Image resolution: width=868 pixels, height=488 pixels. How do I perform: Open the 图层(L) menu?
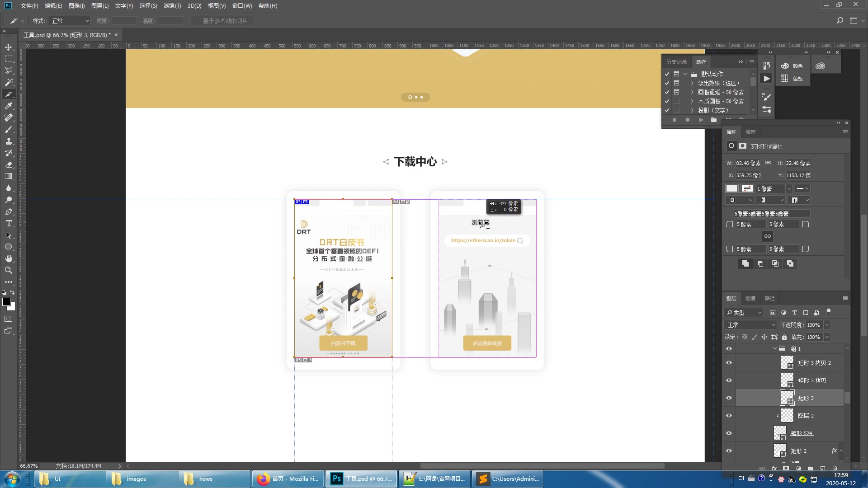(x=100, y=6)
